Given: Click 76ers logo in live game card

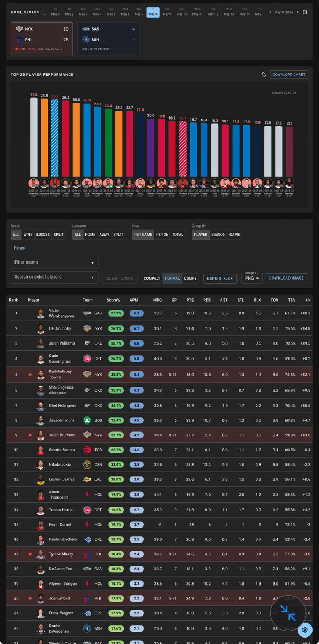Looking at the screenshot, I should click(18, 40).
